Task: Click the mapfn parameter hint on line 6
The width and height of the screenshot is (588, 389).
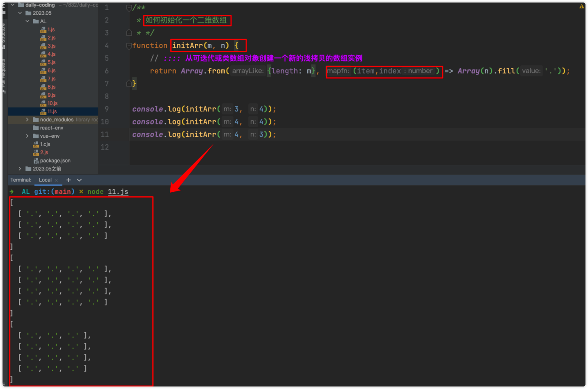Action: coord(338,71)
